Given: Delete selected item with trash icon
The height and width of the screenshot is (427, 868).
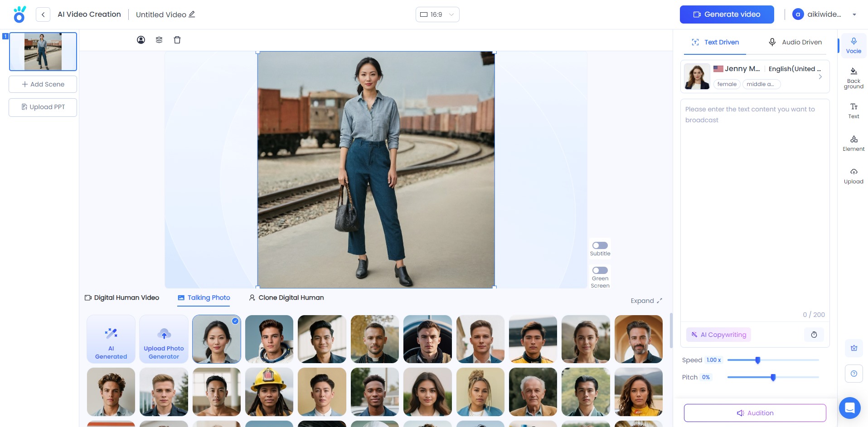Looking at the screenshot, I should point(177,40).
